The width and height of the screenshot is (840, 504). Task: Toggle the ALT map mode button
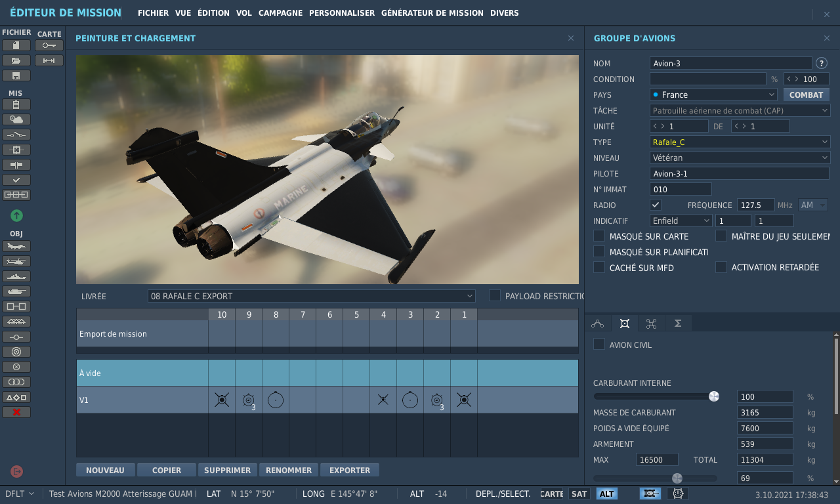[607, 493]
